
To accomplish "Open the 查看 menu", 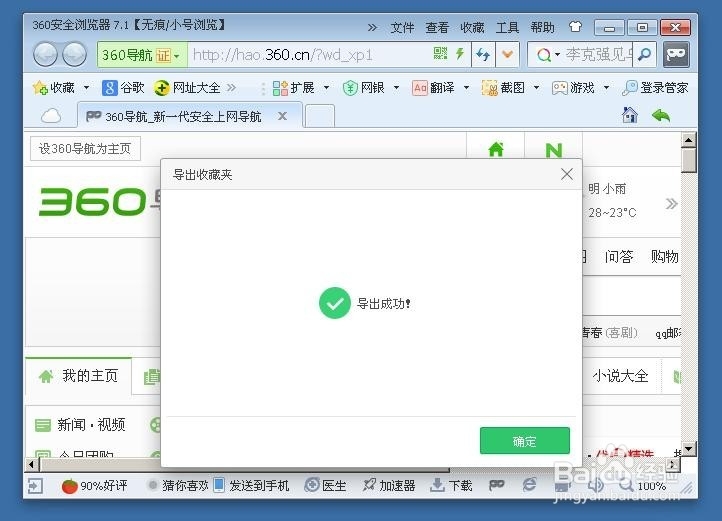I will tap(437, 28).
